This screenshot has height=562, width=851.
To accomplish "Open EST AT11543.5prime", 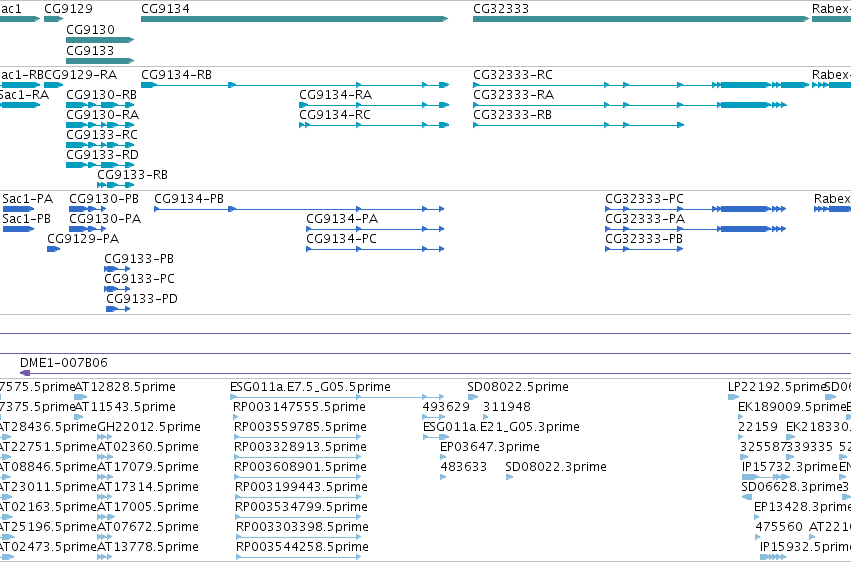I will [125, 407].
